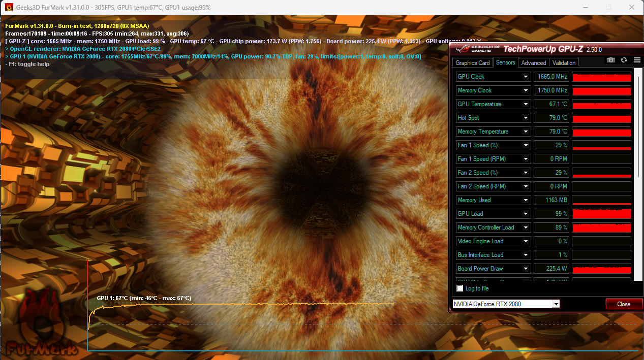Screen dimensions: 644x360
Task: Minimize the FurMark window
Action: tap(585, 8)
